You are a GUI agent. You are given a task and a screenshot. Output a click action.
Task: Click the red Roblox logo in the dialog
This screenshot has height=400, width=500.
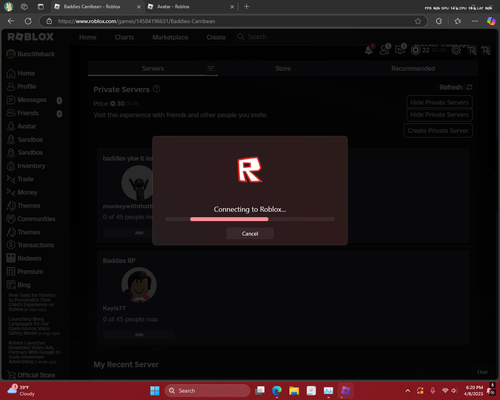click(250, 170)
